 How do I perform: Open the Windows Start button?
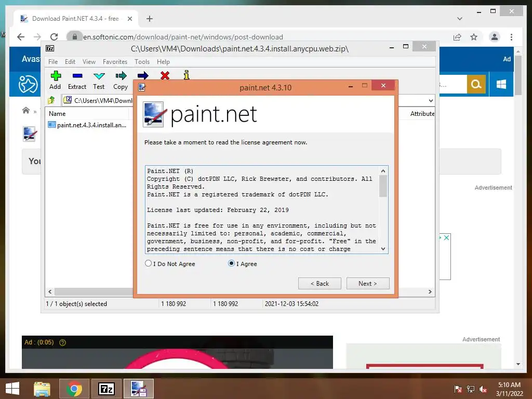coord(12,389)
